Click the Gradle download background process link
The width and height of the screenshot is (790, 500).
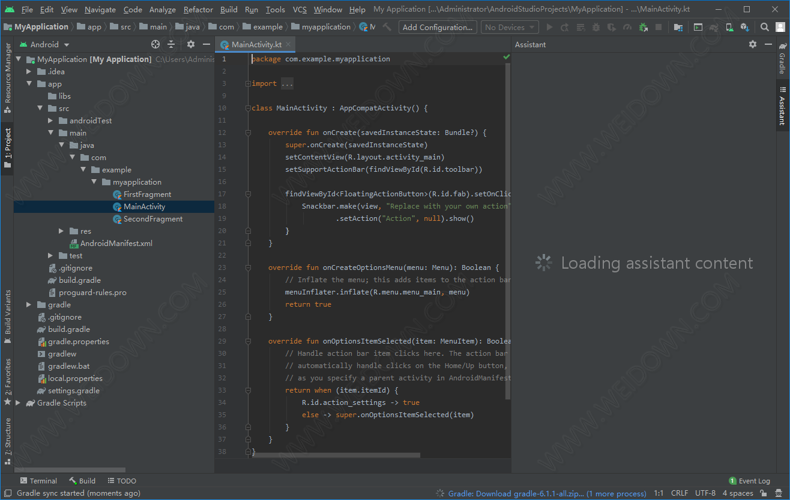(547, 493)
